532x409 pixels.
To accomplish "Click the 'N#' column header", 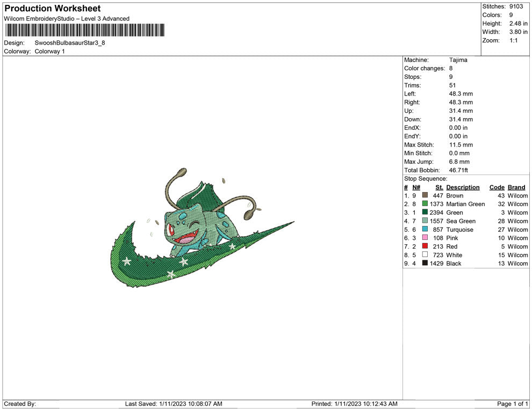I will [x=416, y=187].
